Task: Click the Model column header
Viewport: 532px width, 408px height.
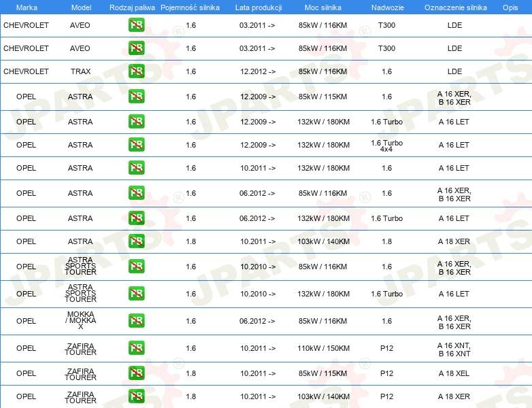Action: tap(81, 7)
